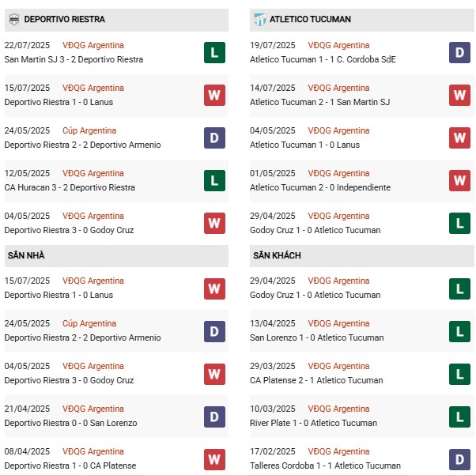Select the L badge beside San Lorenzo 1-0 Atletico Tucuman
476x475 pixels.
460,330
